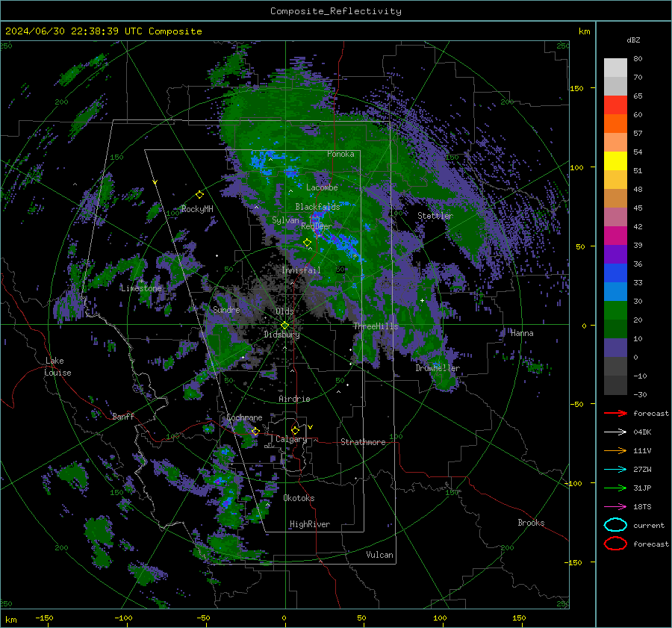This screenshot has height=628, width=672.
Task: Click the ThreeHills map label
Action: (x=376, y=326)
